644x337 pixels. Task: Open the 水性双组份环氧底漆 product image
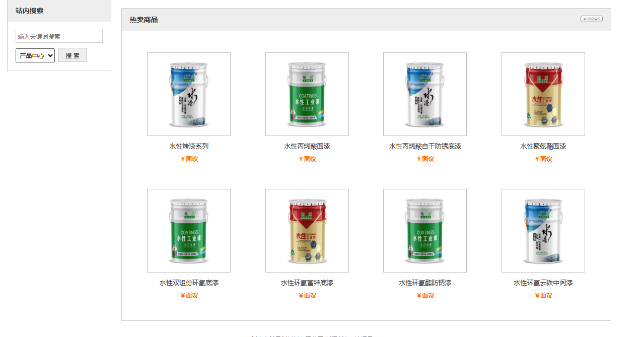pyautogui.click(x=189, y=231)
